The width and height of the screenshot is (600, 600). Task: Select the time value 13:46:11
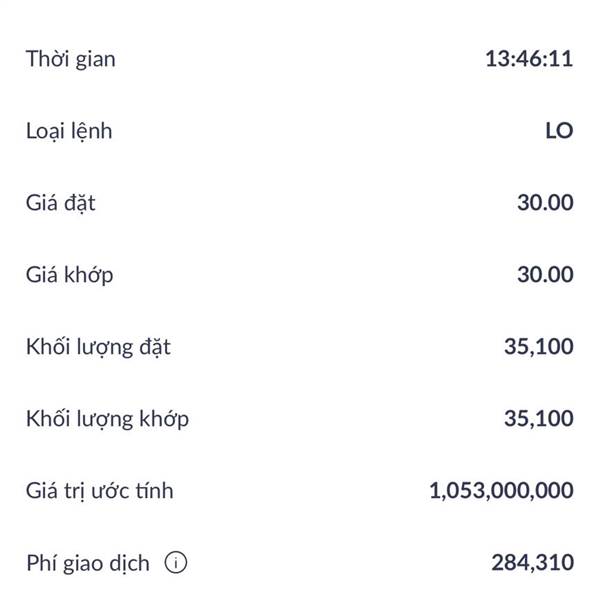(x=529, y=59)
